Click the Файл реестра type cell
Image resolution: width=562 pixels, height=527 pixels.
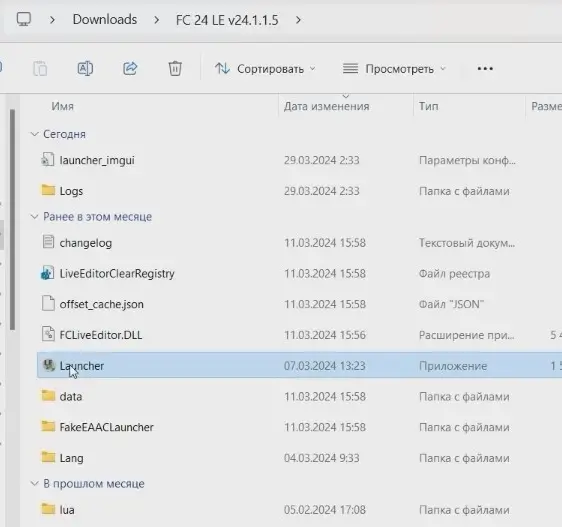pyautogui.click(x=454, y=274)
